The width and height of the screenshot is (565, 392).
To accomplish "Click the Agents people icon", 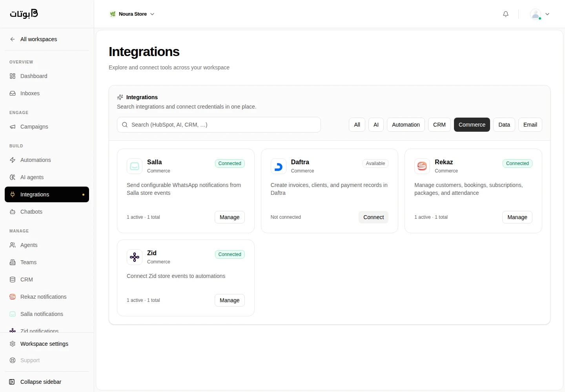I will click(13, 245).
